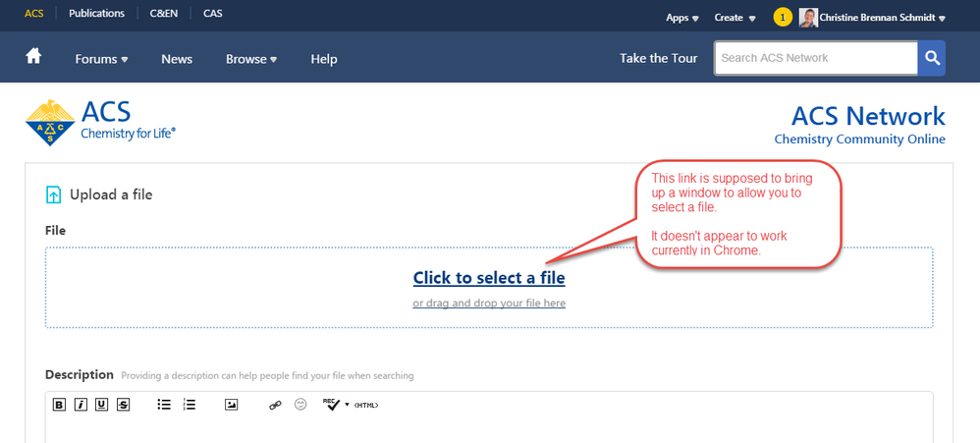This screenshot has width=980, height=443.
Task: Expand the Browse dropdown menu
Action: [x=250, y=59]
